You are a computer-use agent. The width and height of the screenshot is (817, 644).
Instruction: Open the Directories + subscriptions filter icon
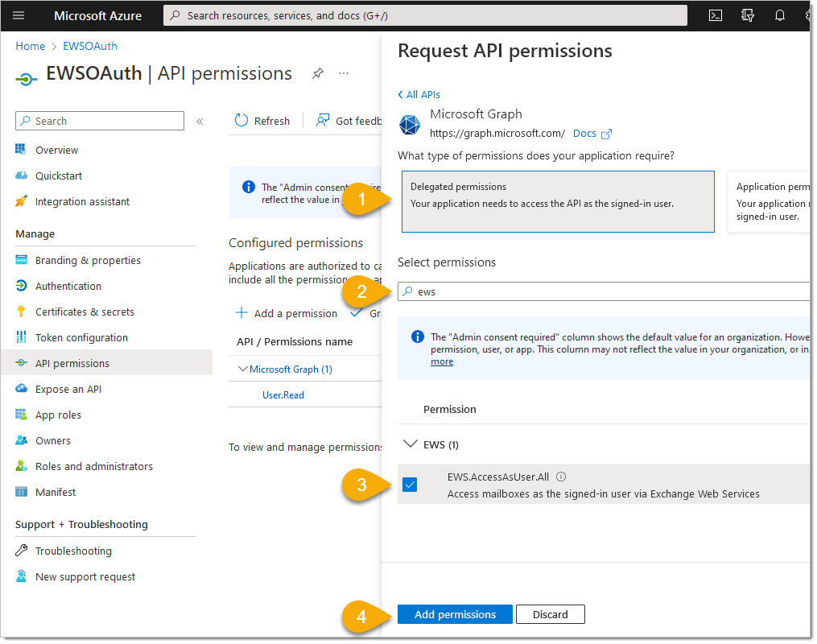749,15
